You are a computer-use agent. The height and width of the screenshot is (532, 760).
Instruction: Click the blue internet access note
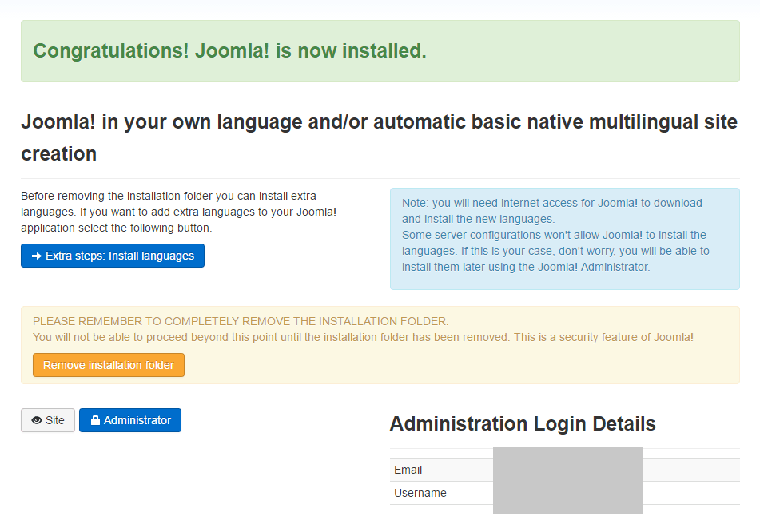565,239
